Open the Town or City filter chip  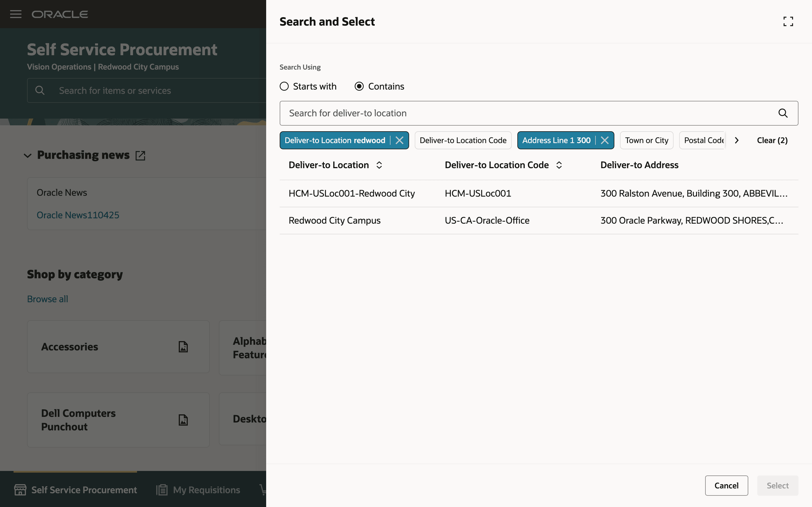646,140
